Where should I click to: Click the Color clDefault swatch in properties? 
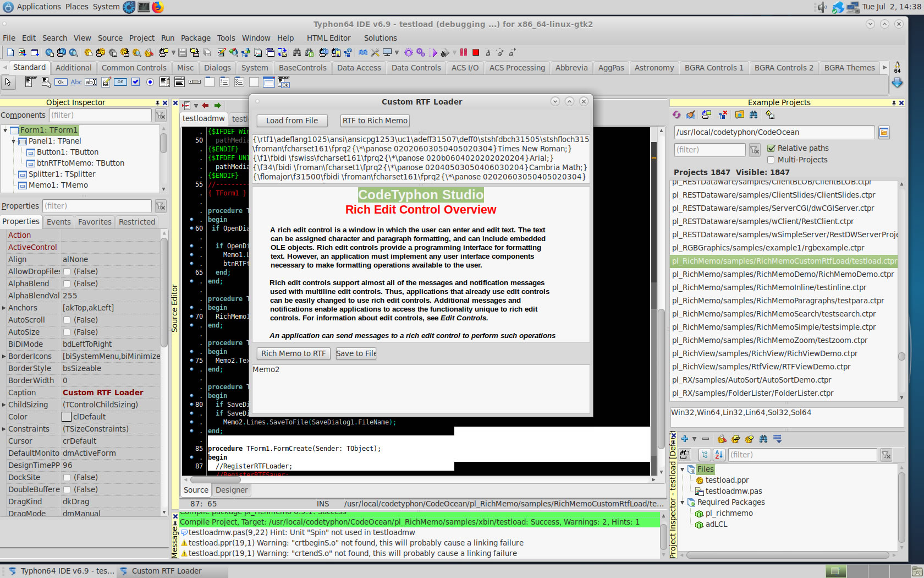coord(67,417)
